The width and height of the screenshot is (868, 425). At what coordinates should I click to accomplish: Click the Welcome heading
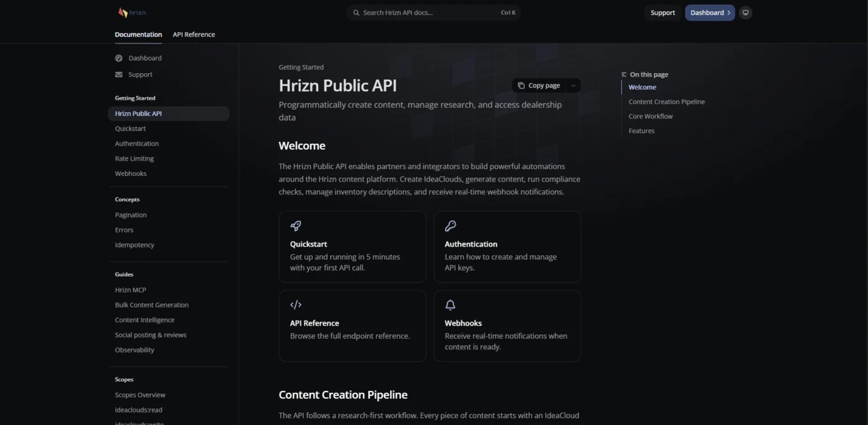pyautogui.click(x=302, y=146)
